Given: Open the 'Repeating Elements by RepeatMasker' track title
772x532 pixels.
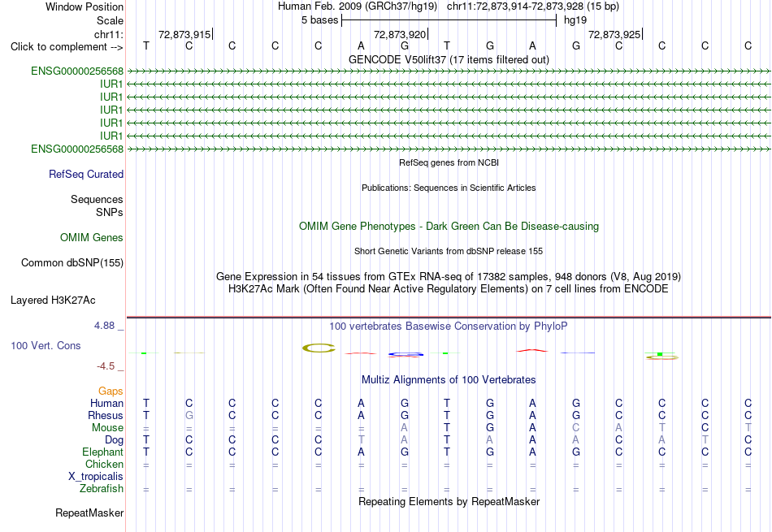Looking at the screenshot, I should click(x=449, y=501).
